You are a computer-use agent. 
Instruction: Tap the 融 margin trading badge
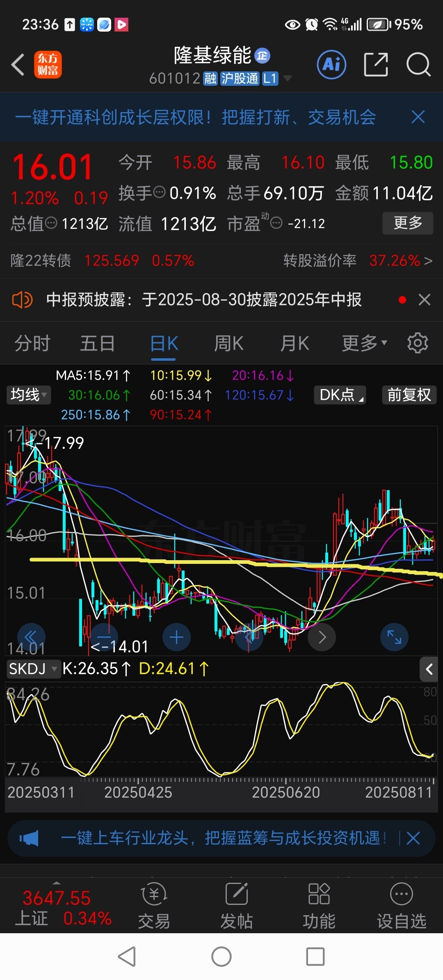pos(210,78)
